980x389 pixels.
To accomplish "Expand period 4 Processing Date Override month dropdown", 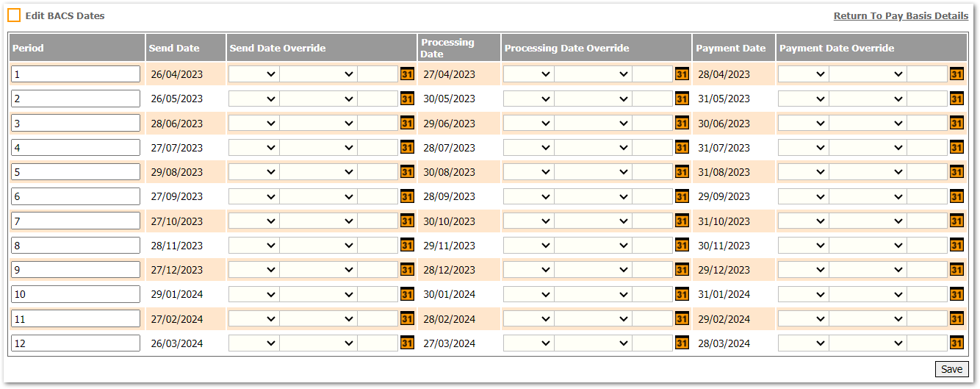I will coord(593,148).
